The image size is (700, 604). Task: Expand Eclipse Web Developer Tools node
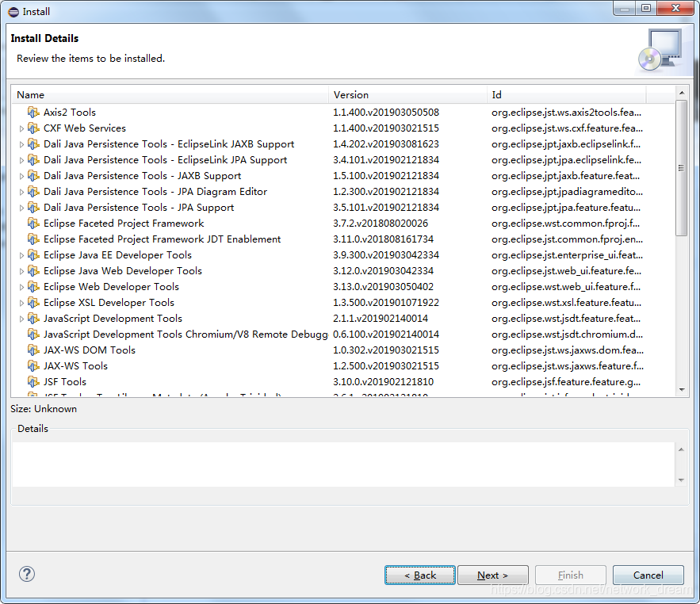21,287
